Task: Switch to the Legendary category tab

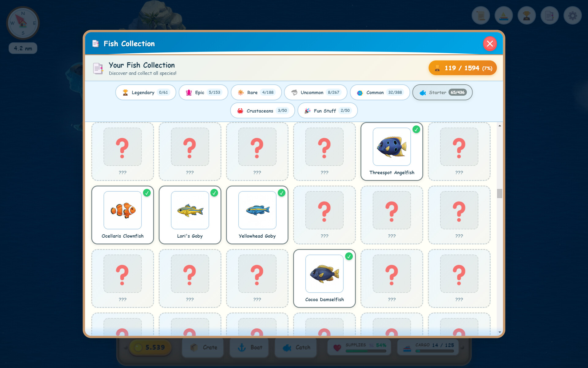Action: [x=145, y=92]
